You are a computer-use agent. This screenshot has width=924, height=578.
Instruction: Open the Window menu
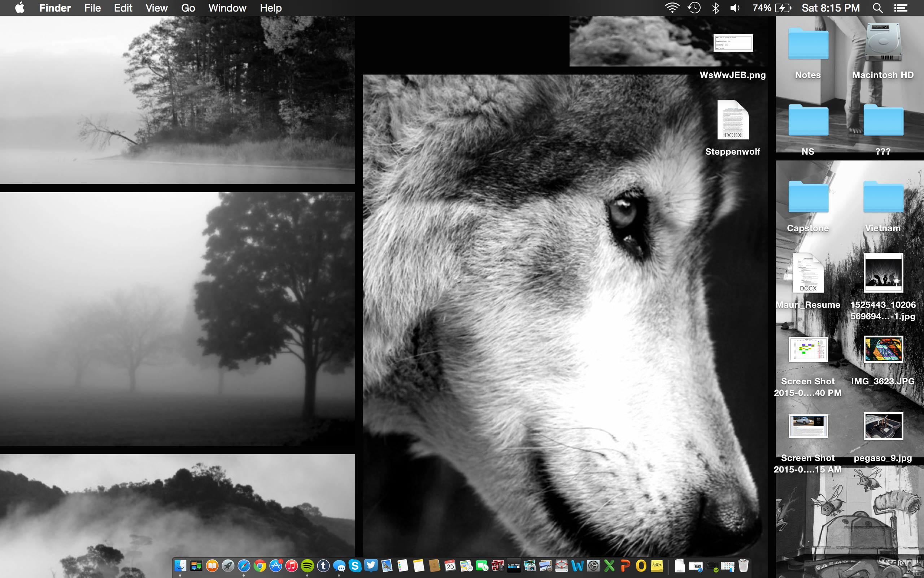pyautogui.click(x=227, y=8)
